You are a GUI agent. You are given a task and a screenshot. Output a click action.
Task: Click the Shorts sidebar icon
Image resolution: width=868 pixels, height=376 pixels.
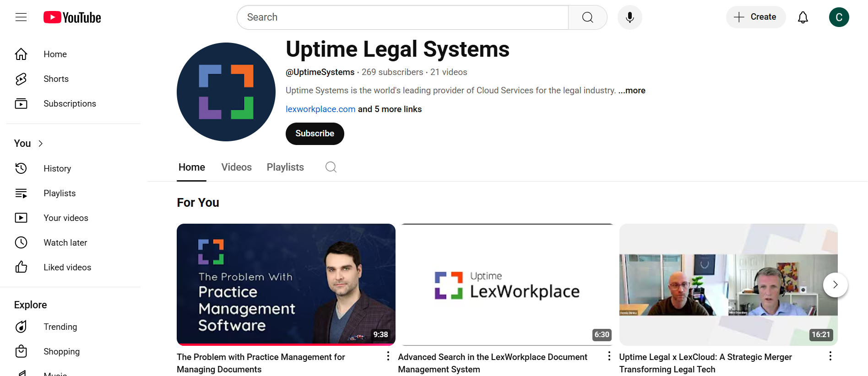21,79
